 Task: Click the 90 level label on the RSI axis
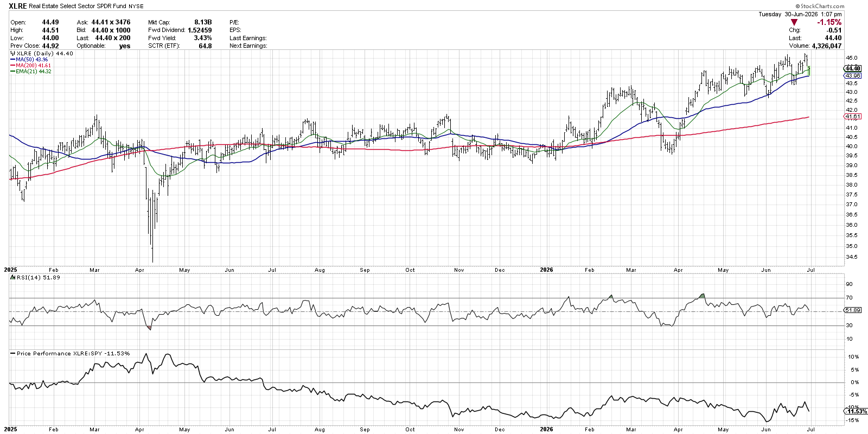click(849, 284)
